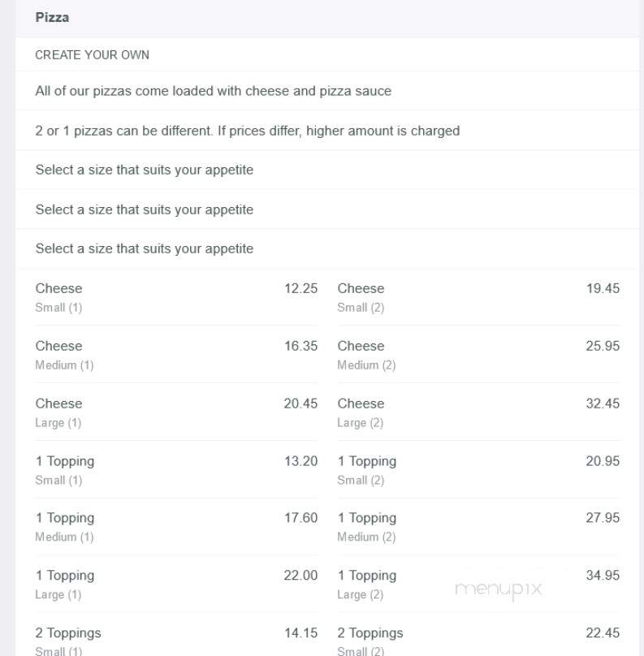Select Cheese Small (2) at 19.45
This screenshot has height=656, width=644.
pyautogui.click(x=478, y=297)
